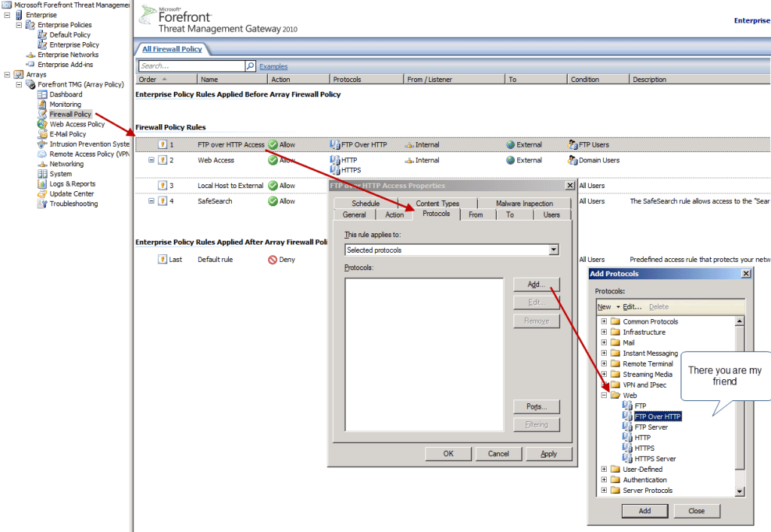Image resolution: width=771 pixels, height=532 pixels.
Task: Click the Default Policy icon
Action: (42, 35)
